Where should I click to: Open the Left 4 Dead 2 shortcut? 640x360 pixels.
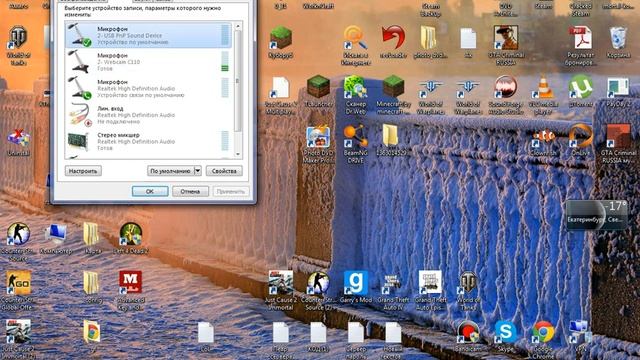(x=131, y=239)
